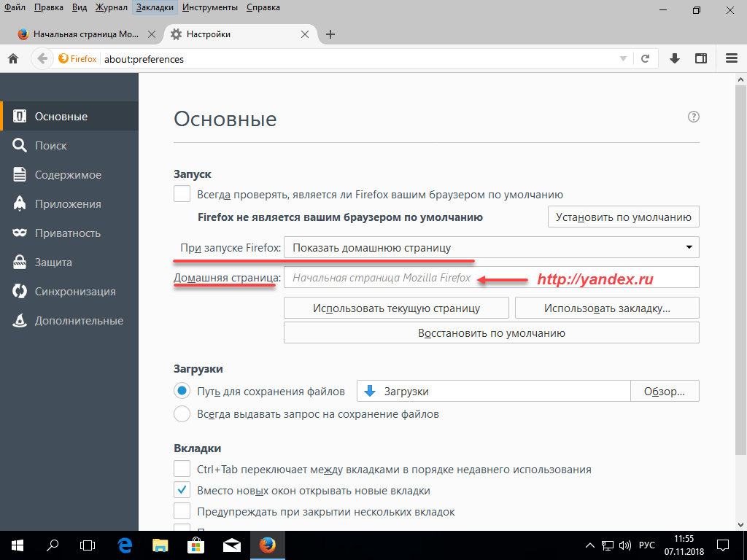Click the reload page icon

point(645,59)
